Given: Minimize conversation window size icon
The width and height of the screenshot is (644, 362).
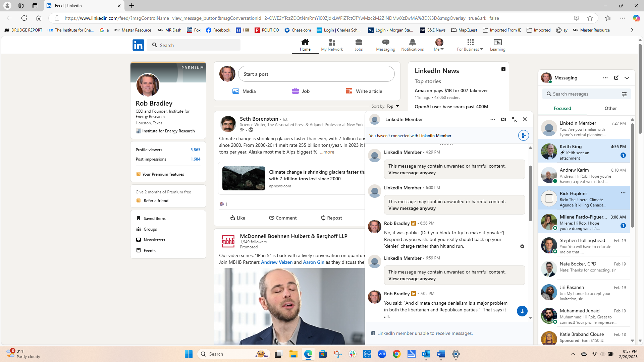Looking at the screenshot, I should 514,119.
